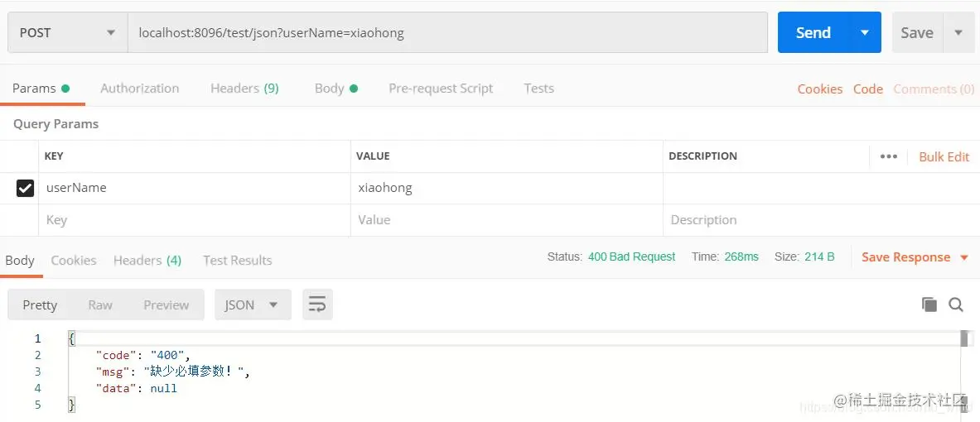Click the "msg" line in the response
Viewport: 980px width, 422px height.
point(172,372)
